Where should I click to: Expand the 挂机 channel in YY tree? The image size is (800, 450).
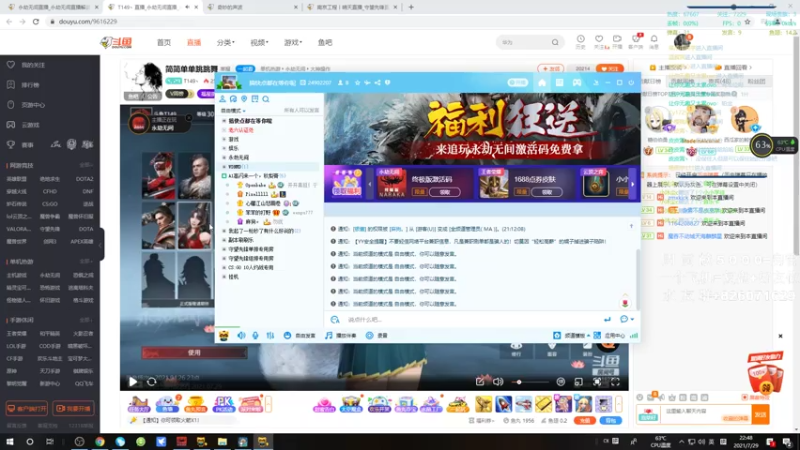[x=224, y=277]
